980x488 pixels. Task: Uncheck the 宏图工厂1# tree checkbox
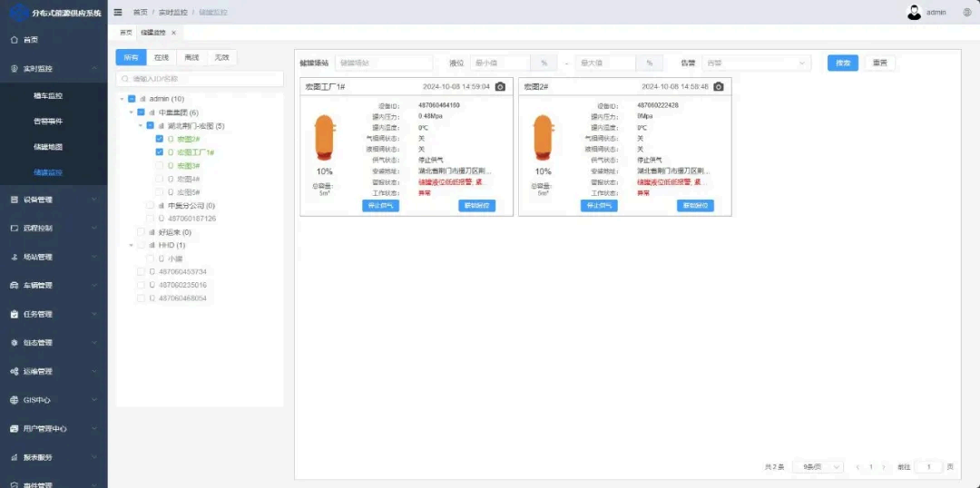pos(160,151)
